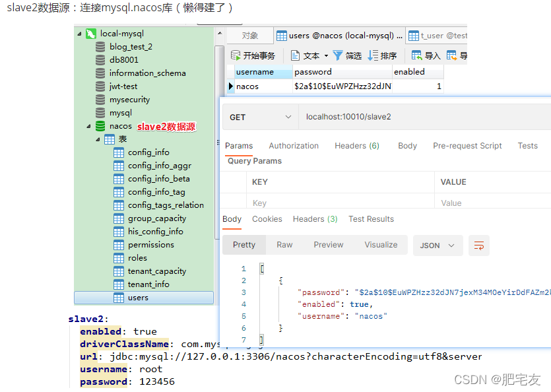The height and width of the screenshot is (392, 551).
Task: Click the username column header
Action: pyautogui.click(x=263, y=72)
